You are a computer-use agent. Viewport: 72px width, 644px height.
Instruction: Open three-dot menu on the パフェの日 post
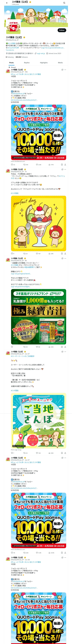click(65, 169)
